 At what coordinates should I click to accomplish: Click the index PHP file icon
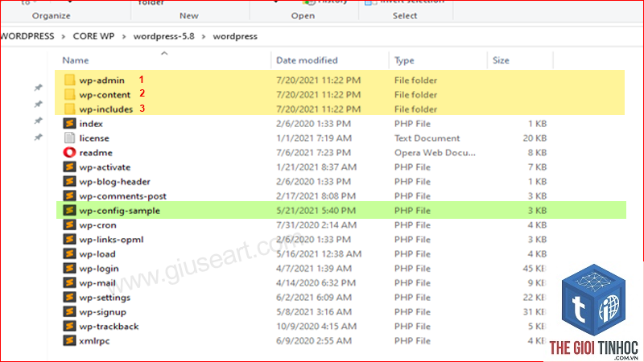tap(69, 124)
